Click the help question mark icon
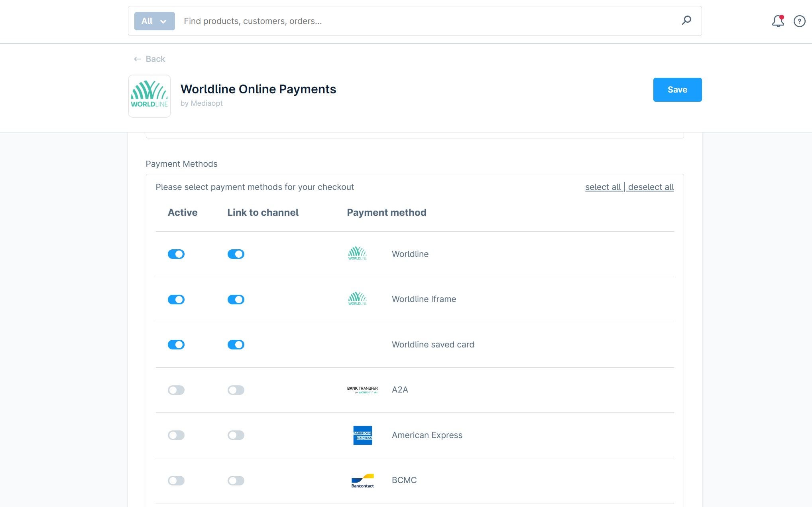Viewport: 812px width, 507px height. [x=799, y=21]
